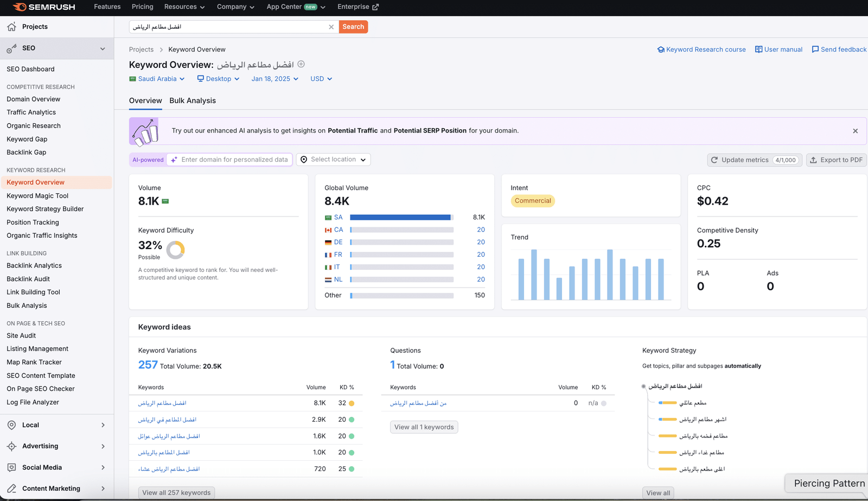Viewport: 868px width, 501px height.
Task: Click the Send feedback chat icon
Action: [815, 49]
